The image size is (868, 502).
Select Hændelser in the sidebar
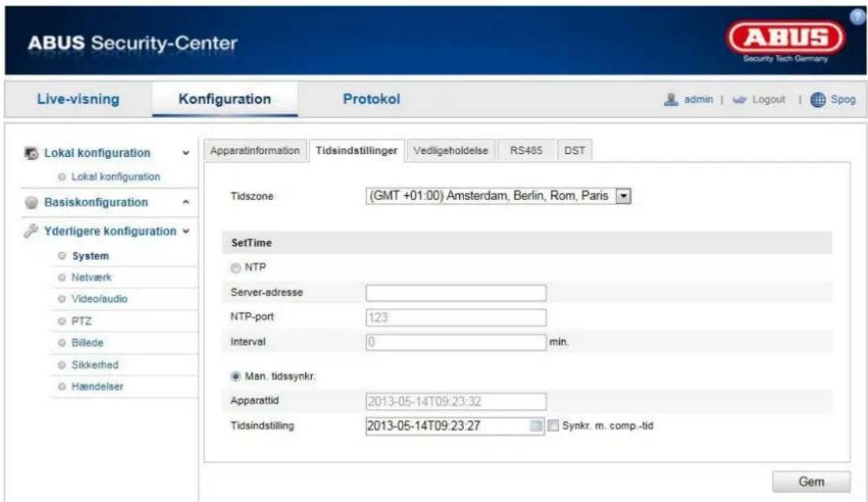click(99, 386)
